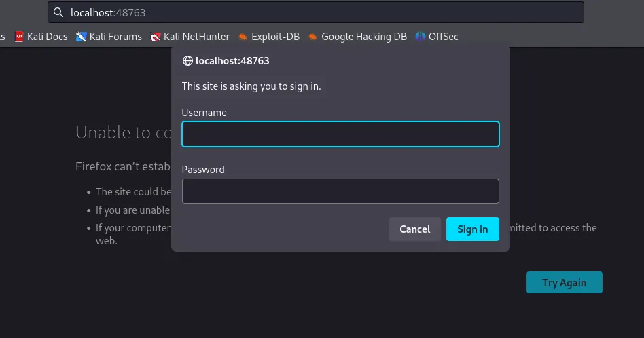Open the Kali Docs bookmark
Viewport: 644px width, 338px height.
click(41, 37)
